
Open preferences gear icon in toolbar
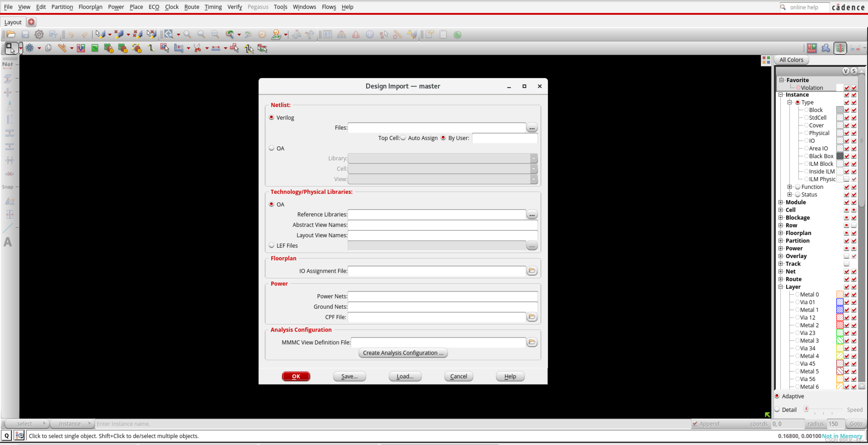(39, 34)
